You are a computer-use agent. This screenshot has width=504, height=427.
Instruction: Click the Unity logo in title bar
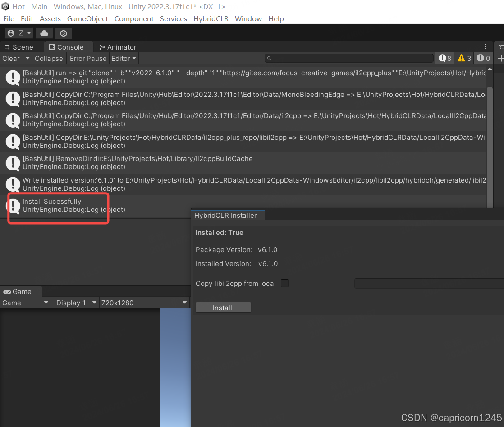pos(5,6)
